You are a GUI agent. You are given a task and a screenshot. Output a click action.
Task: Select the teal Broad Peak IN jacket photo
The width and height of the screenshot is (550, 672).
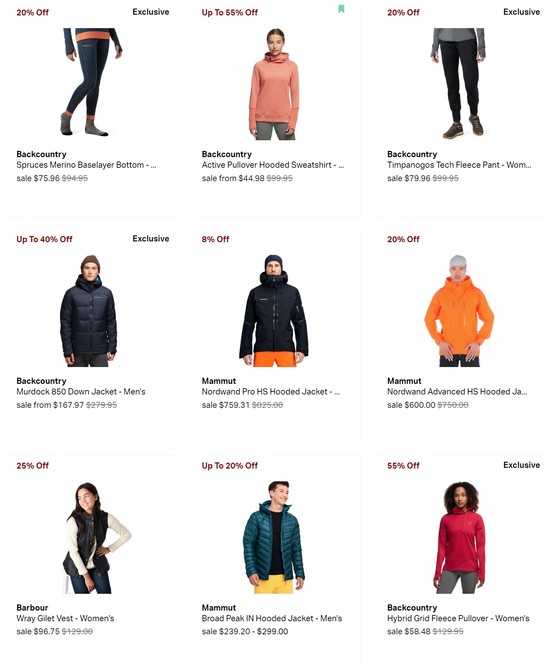pyautogui.click(x=274, y=537)
